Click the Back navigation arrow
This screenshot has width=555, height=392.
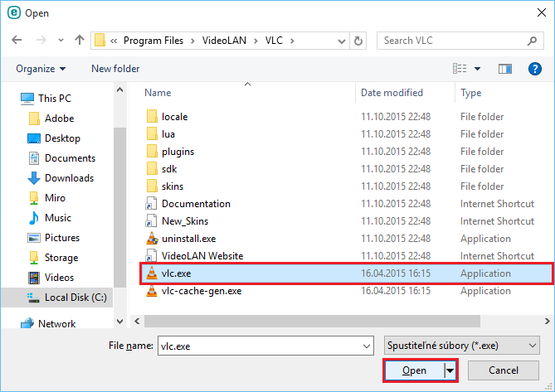[17, 41]
